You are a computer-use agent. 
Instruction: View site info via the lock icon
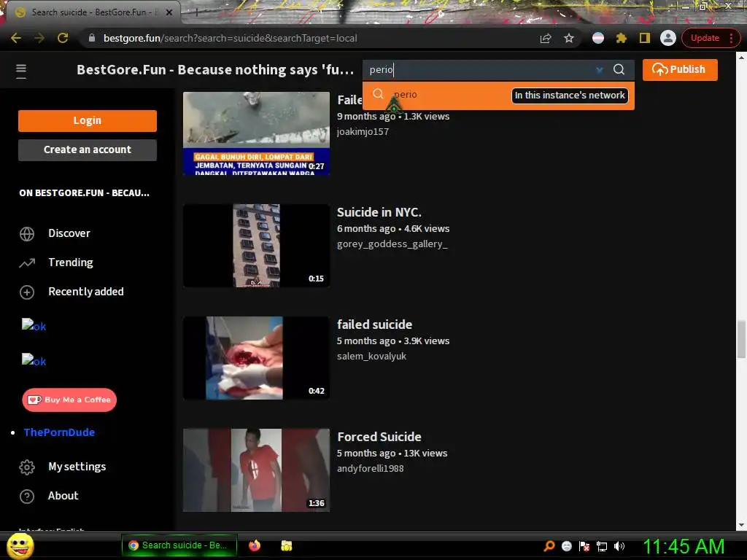(92, 38)
